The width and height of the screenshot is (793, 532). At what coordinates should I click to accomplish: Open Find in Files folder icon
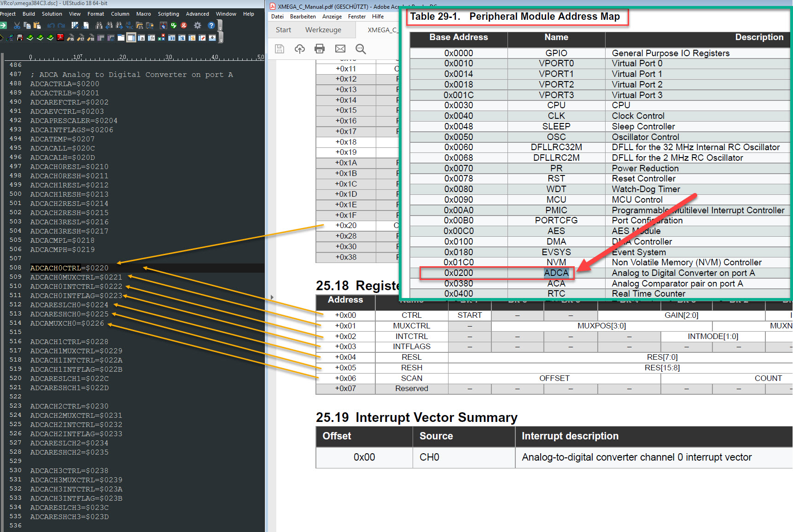coord(140,25)
